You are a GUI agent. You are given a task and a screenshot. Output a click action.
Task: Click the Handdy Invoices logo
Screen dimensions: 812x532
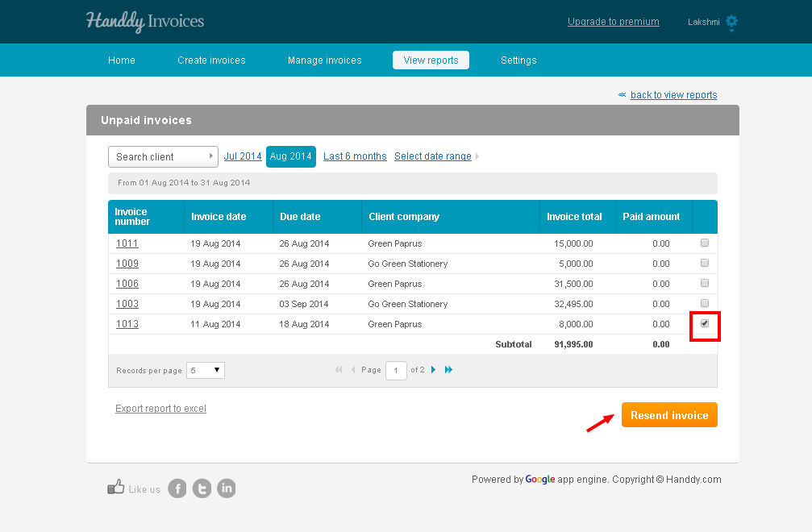pyautogui.click(x=145, y=22)
